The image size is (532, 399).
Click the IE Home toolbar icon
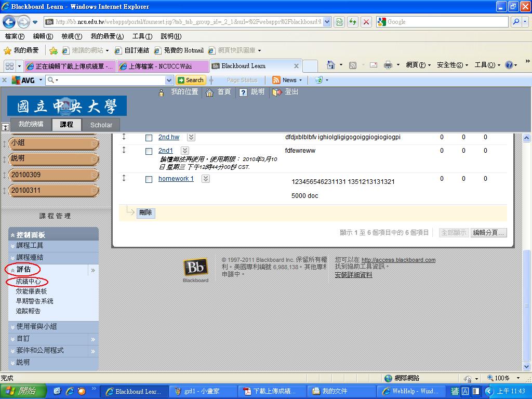click(x=330, y=65)
